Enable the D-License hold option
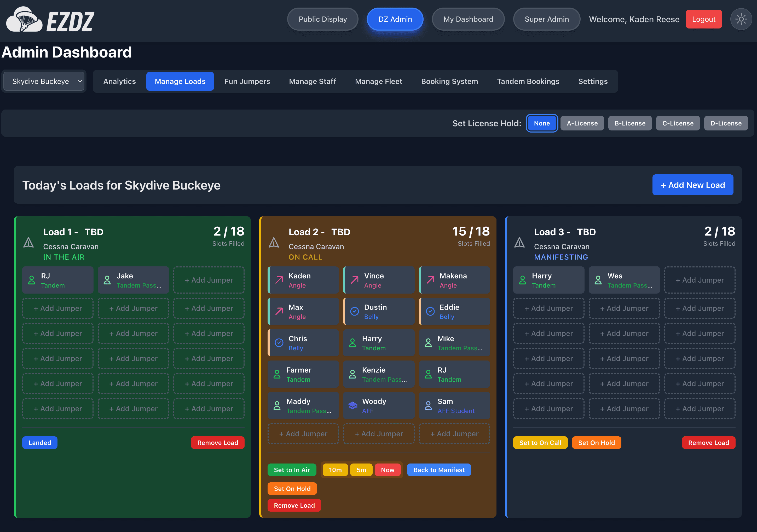The image size is (757, 532). pos(726,123)
